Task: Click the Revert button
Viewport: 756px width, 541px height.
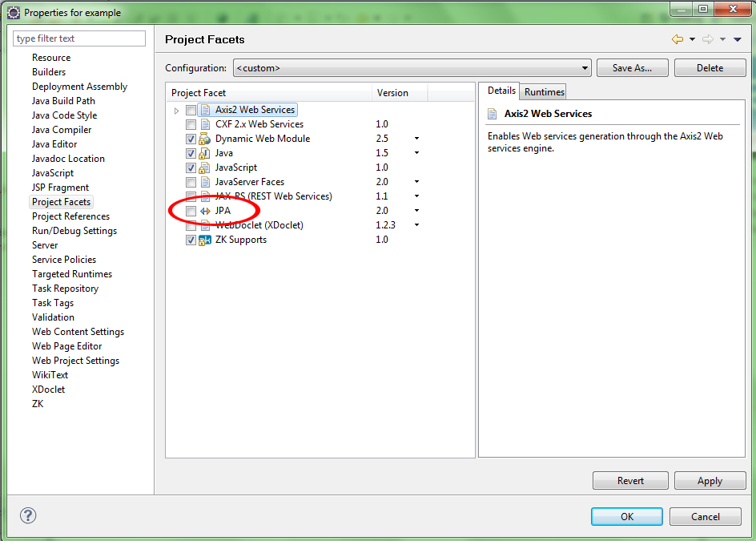Action: pyautogui.click(x=630, y=481)
